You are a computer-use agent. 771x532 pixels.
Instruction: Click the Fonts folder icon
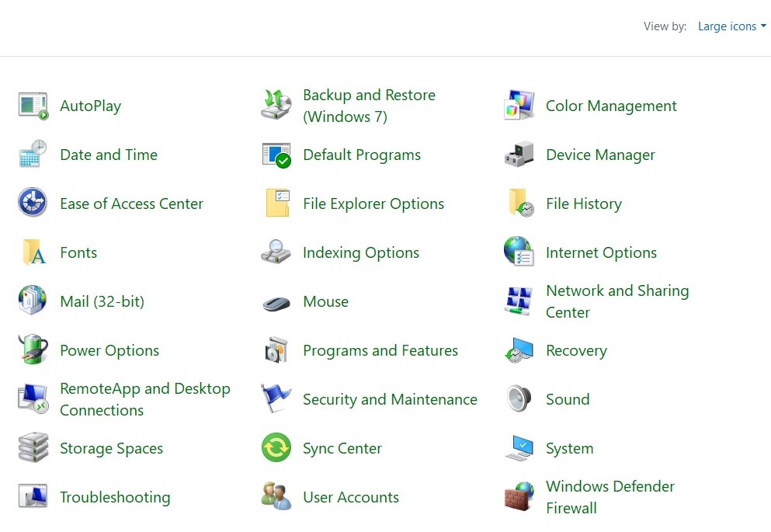click(34, 252)
